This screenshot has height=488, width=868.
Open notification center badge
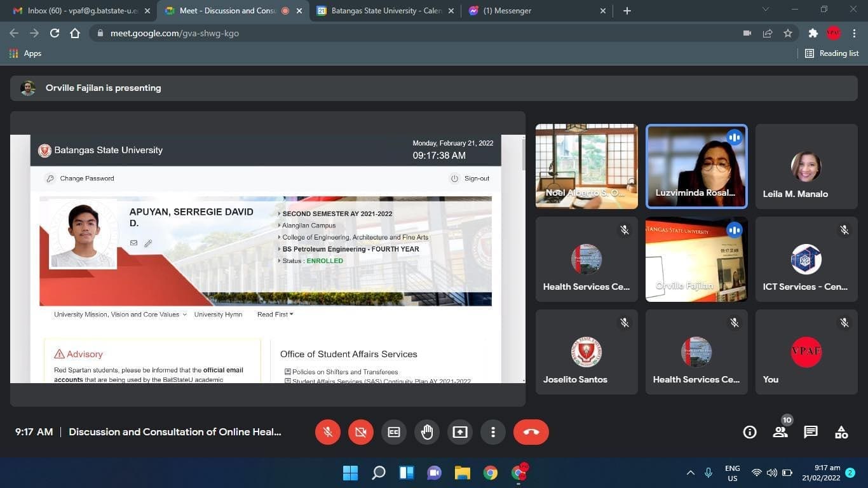coord(850,473)
